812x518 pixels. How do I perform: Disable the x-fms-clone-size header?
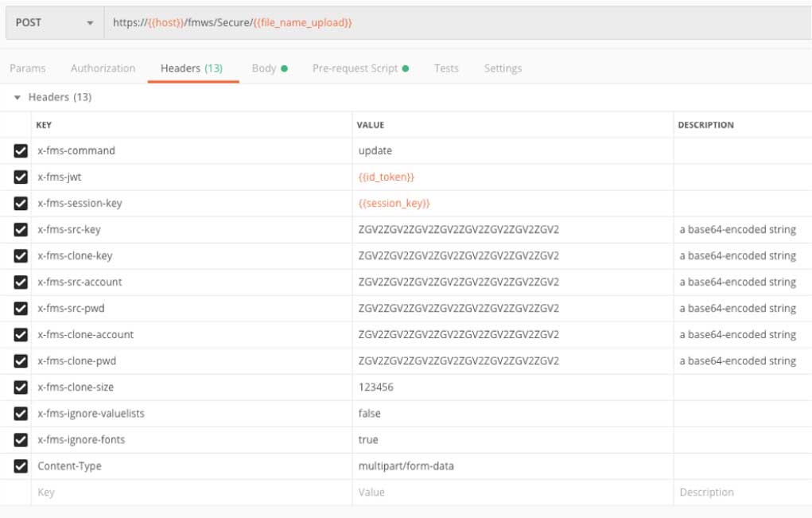(x=21, y=387)
